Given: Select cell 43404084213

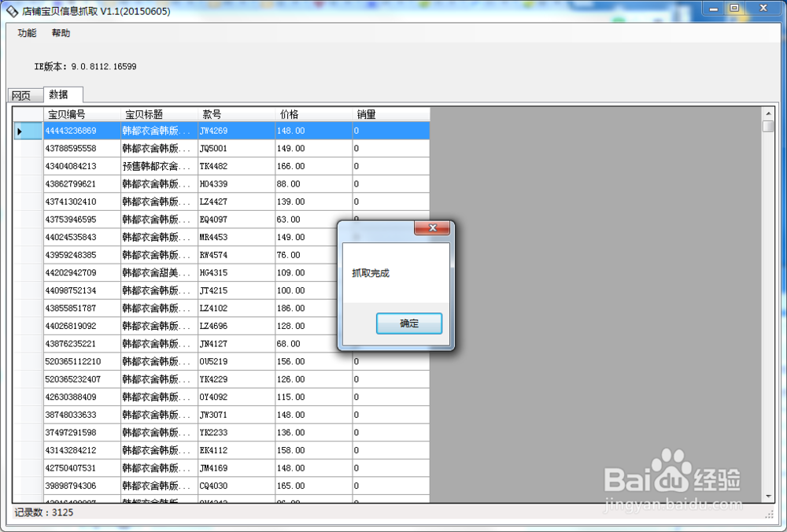Looking at the screenshot, I should click(x=82, y=166).
